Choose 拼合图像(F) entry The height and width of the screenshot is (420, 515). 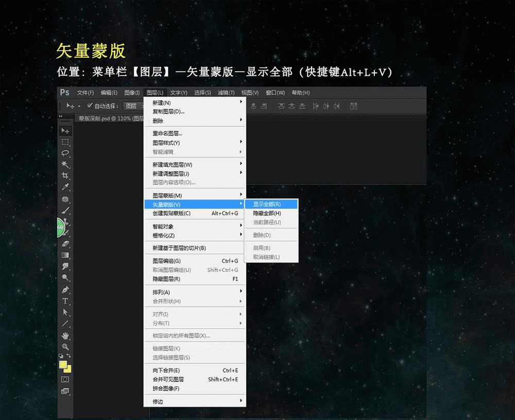(195, 389)
